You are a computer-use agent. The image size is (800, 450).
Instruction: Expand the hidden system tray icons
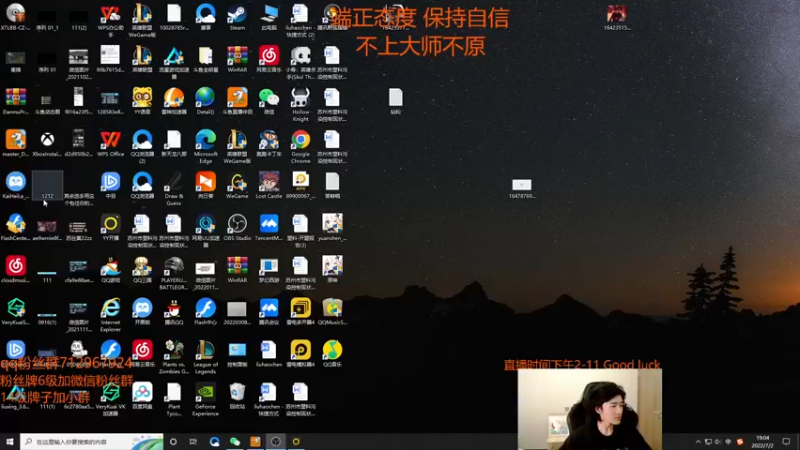point(698,442)
